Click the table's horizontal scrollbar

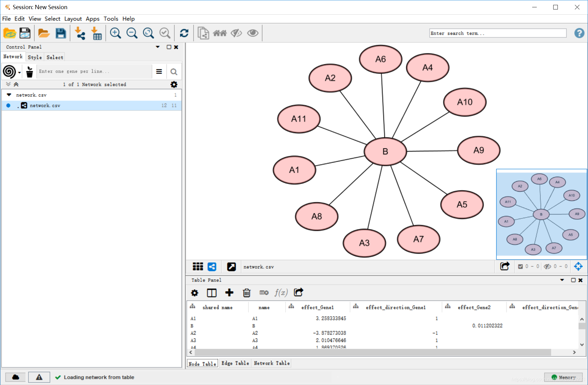coord(372,352)
